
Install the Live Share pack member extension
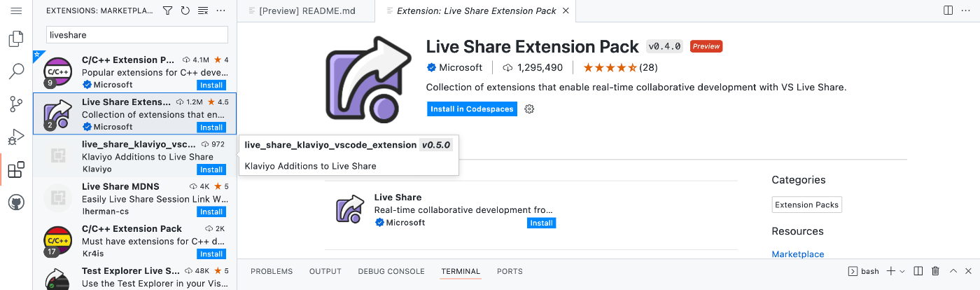click(541, 223)
